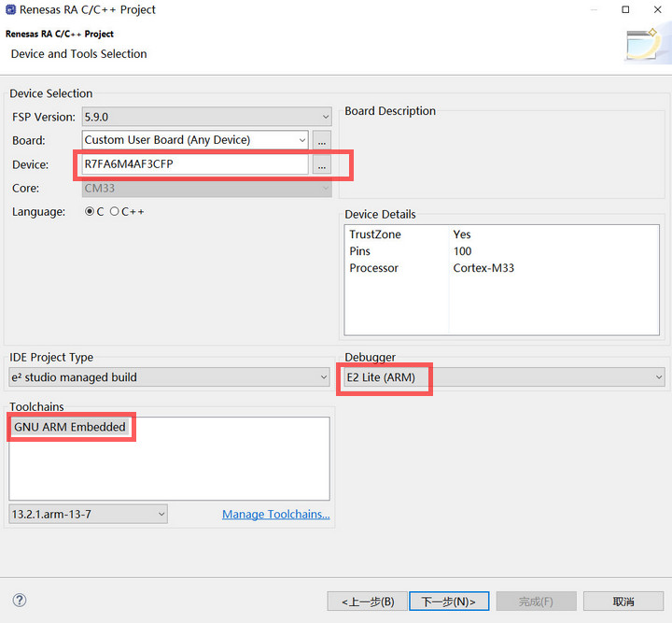
Task: Click the Manage Toolchains link
Action: 276,514
